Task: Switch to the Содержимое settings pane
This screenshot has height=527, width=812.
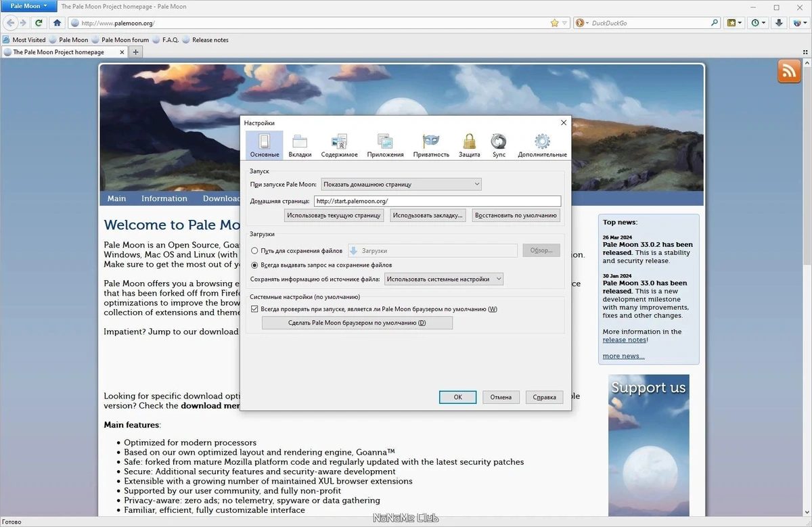Action: [x=340, y=145]
